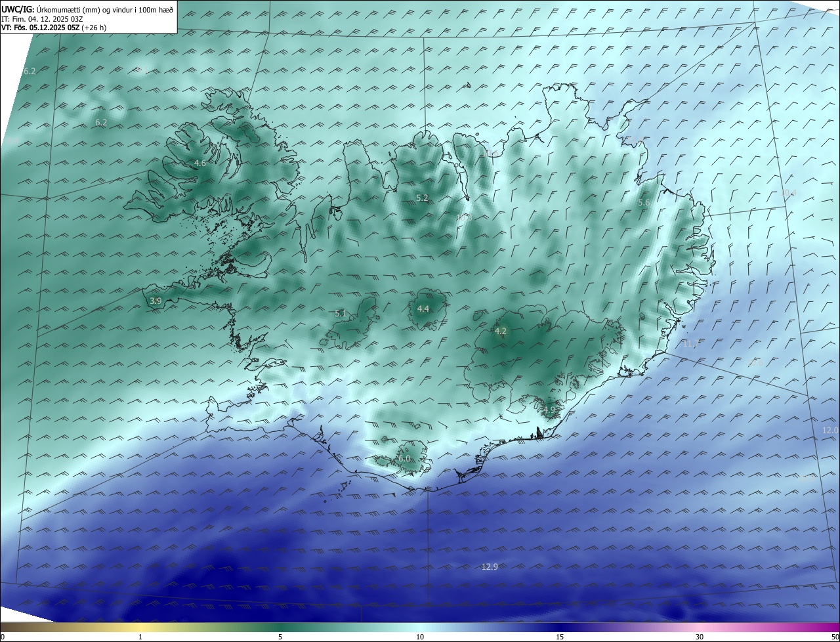Click the 4.6 value over the Westfjords
This screenshot has height=642, width=840.
pyautogui.click(x=200, y=163)
